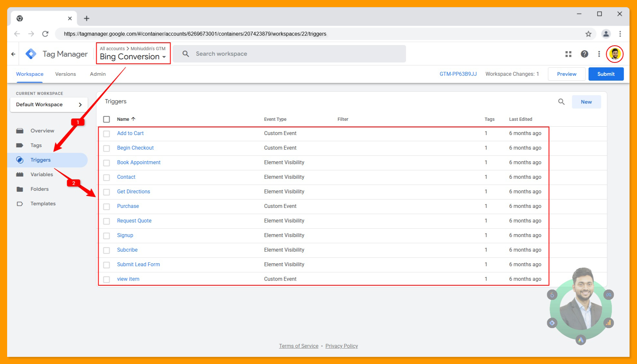Check the checkbox next to Add to Cart

(x=107, y=133)
